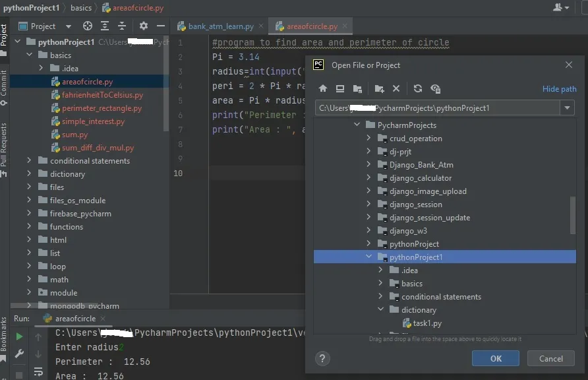Collapse dictionary folder in dialog tree
This screenshot has height=380, width=588.
[380, 309]
